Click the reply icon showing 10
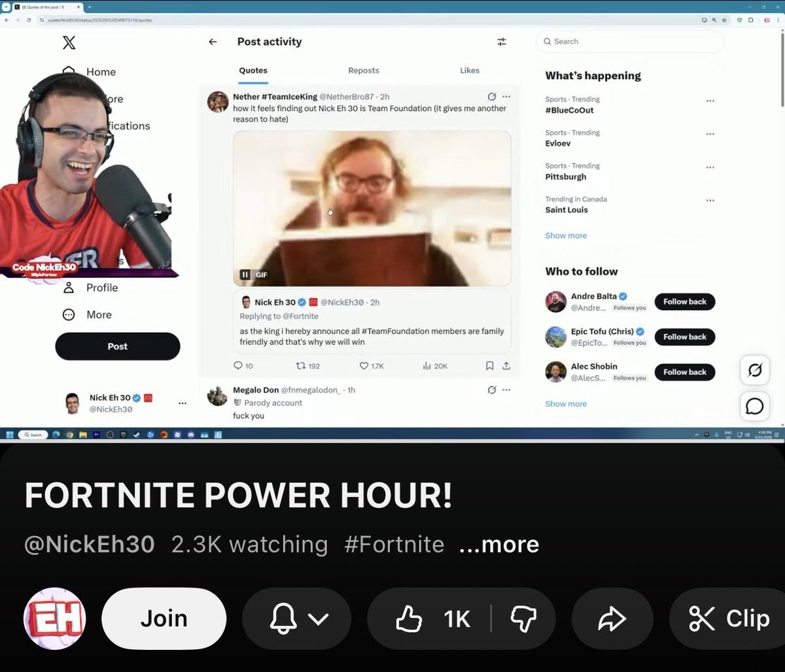The image size is (785, 672). (x=238, y=366)
